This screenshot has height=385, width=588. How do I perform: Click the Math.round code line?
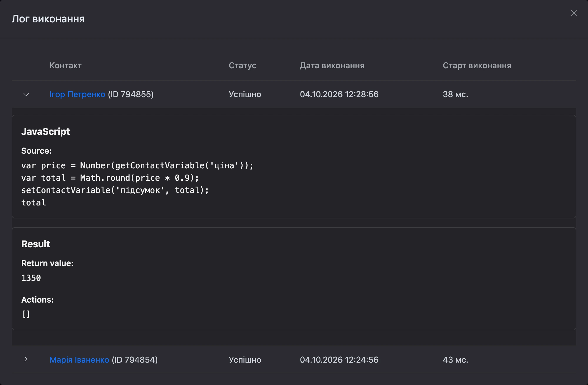click(110, 178)
